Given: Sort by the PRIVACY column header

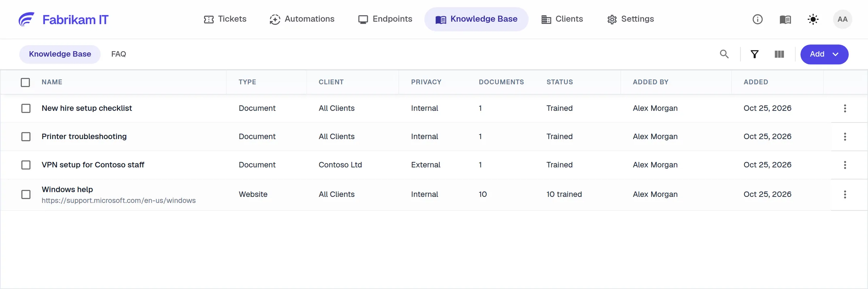Looking at the screenshot, I should click(426, 82).
